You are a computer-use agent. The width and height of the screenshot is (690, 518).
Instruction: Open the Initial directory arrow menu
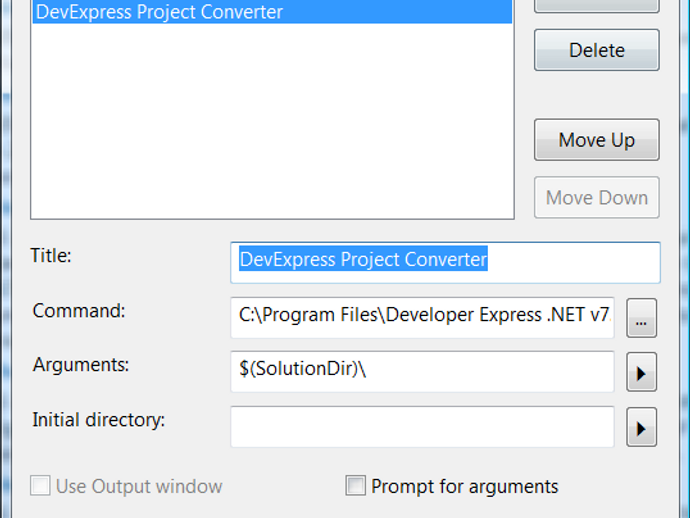pyautogui.click(x=641, y=429)
